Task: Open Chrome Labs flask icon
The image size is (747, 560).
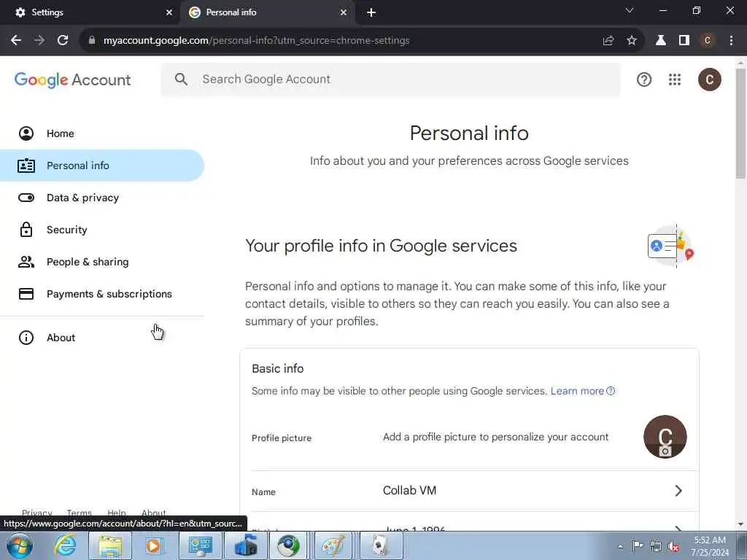Action: pos(661,41)
